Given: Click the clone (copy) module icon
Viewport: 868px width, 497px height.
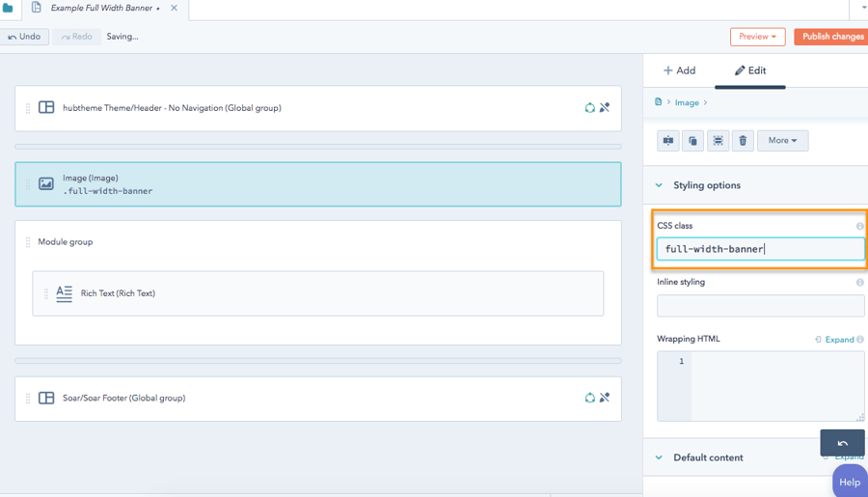Looking at the screenshot, I should tap(692, 141).
